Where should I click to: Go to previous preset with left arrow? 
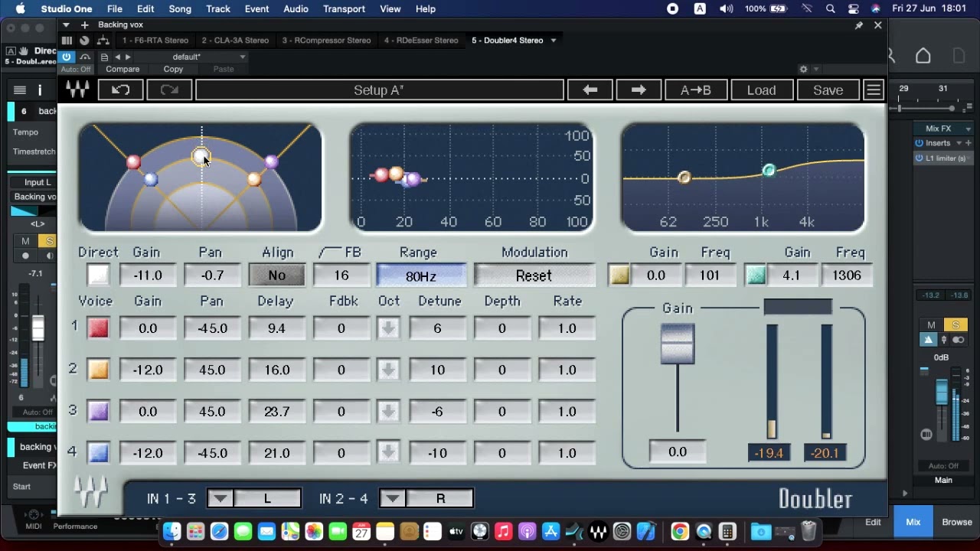(x=590, y=90)
